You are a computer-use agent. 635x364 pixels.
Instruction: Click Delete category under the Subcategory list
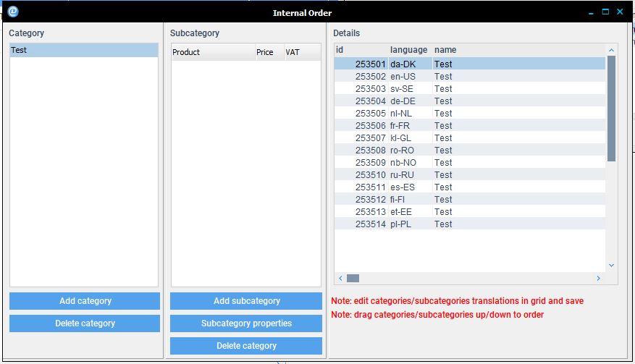pyautogui.click(x=246, y=346)
